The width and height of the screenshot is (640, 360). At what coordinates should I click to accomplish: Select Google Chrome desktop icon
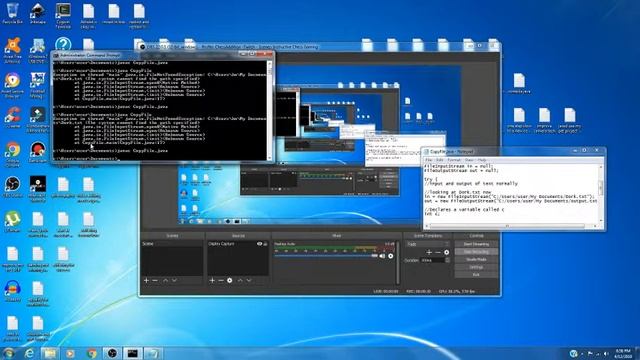(x=12, y=155)
